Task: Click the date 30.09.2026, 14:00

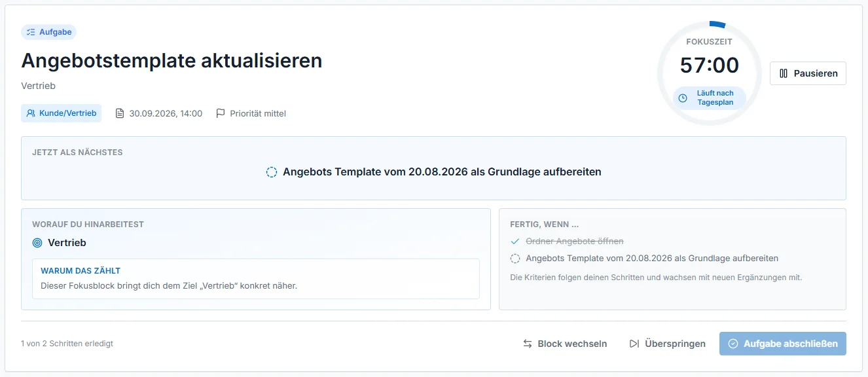Action: (166, 113)
